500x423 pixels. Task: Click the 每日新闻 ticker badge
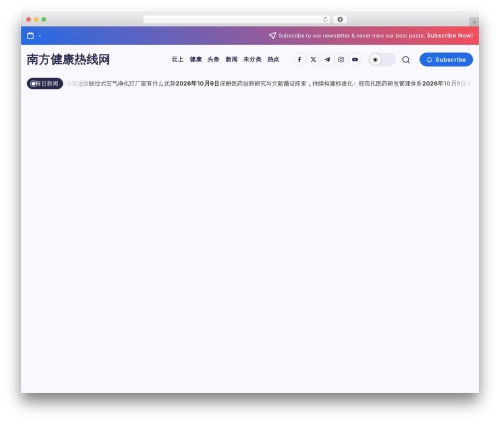point(45,83)
